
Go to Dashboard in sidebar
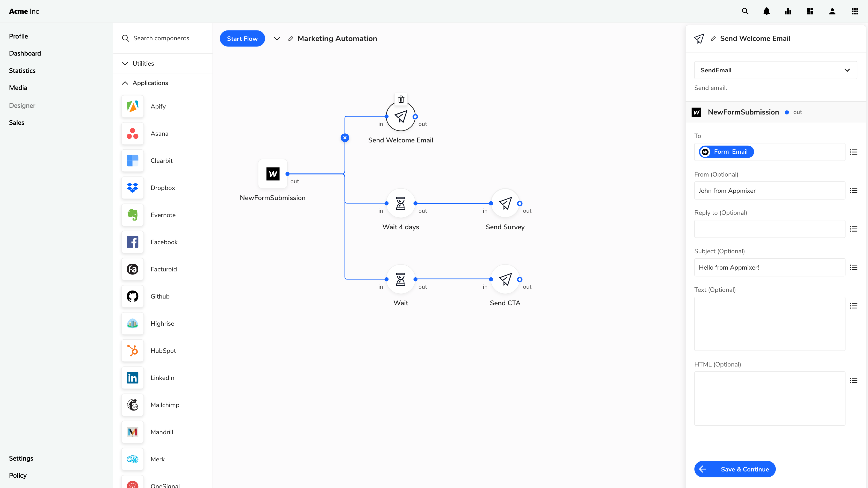tap(25, 53)
